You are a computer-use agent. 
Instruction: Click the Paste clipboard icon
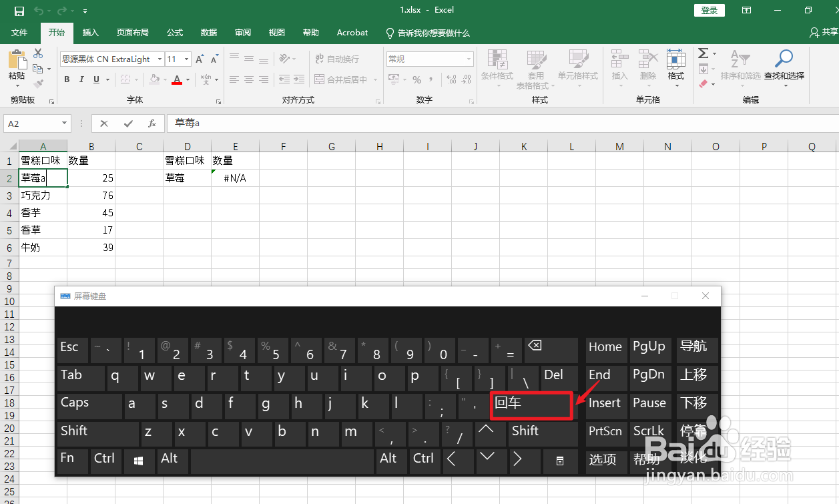click(17, 59)
